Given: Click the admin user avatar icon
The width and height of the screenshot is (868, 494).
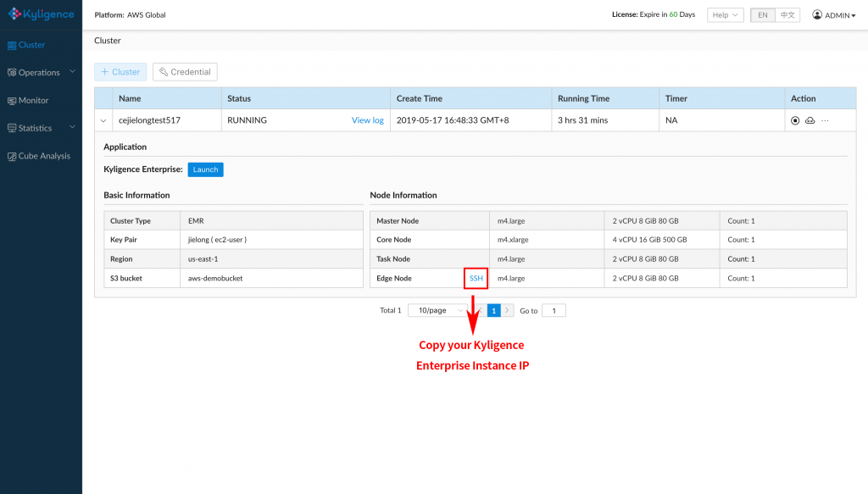Looking at the screenshot, I should tap(817, 15).
